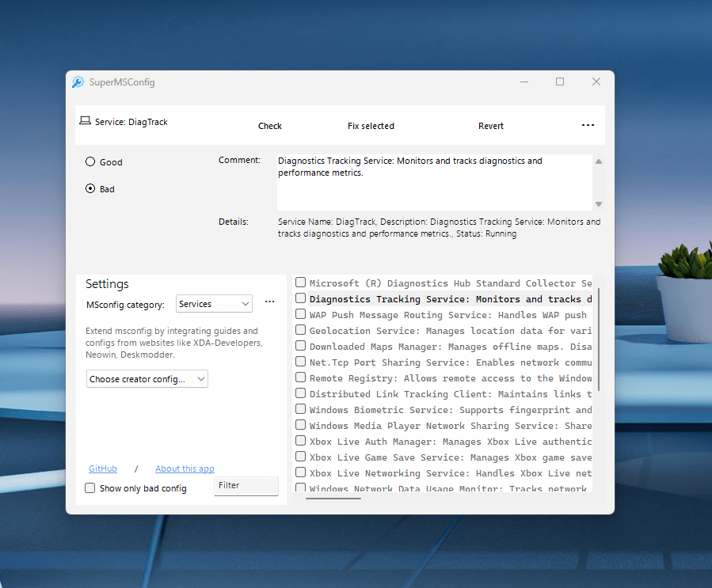The width and height of the screenshot is (712, 588).
Task: Open the About this app link
Action: 185,469
